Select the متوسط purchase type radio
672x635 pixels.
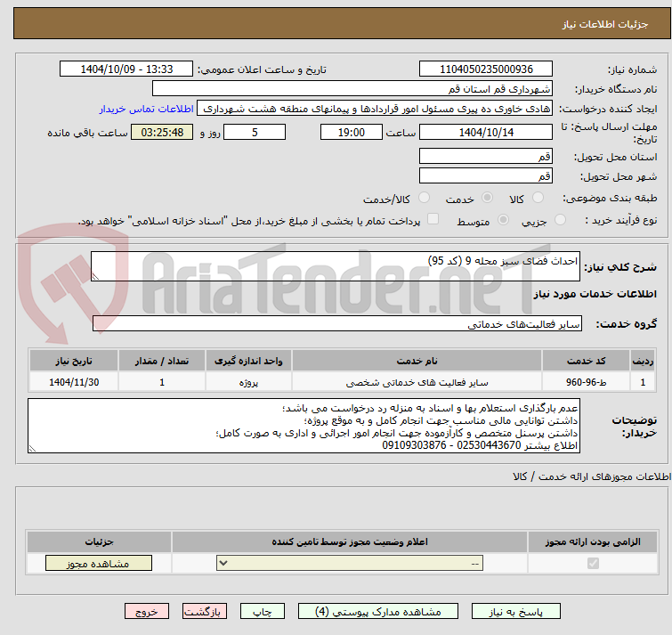point(503,220)
